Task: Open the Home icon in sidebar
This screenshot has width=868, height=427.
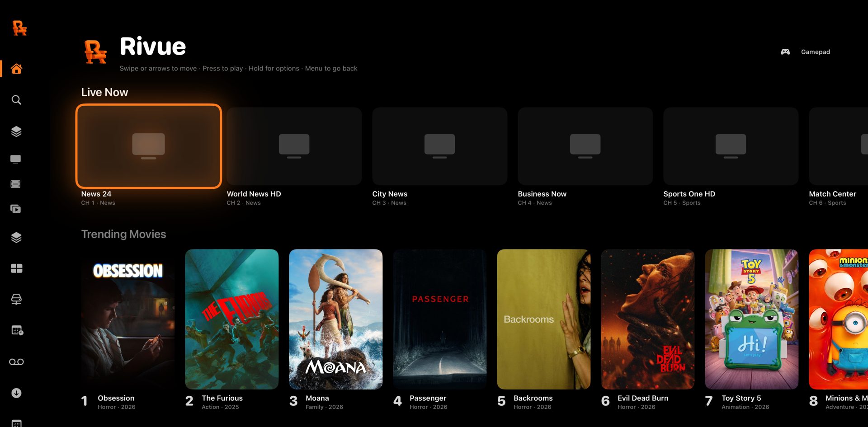Action: (16, 69)
